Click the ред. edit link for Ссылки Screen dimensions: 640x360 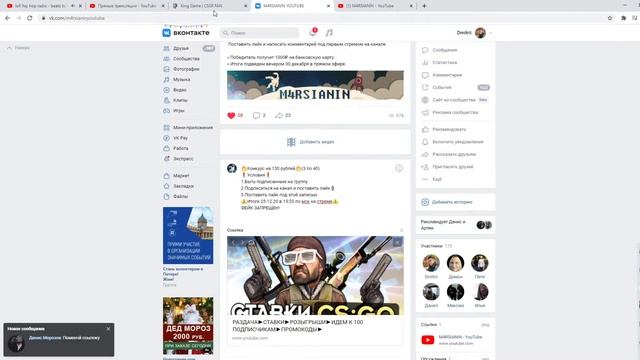coord(485,325)
